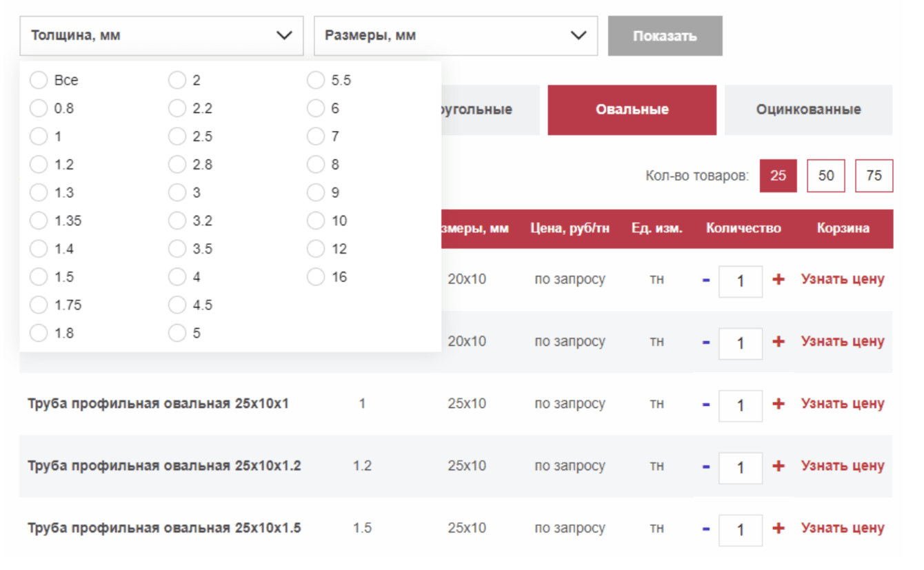Click quantity field for pipe 25x10x1.5

click(741, 529)
